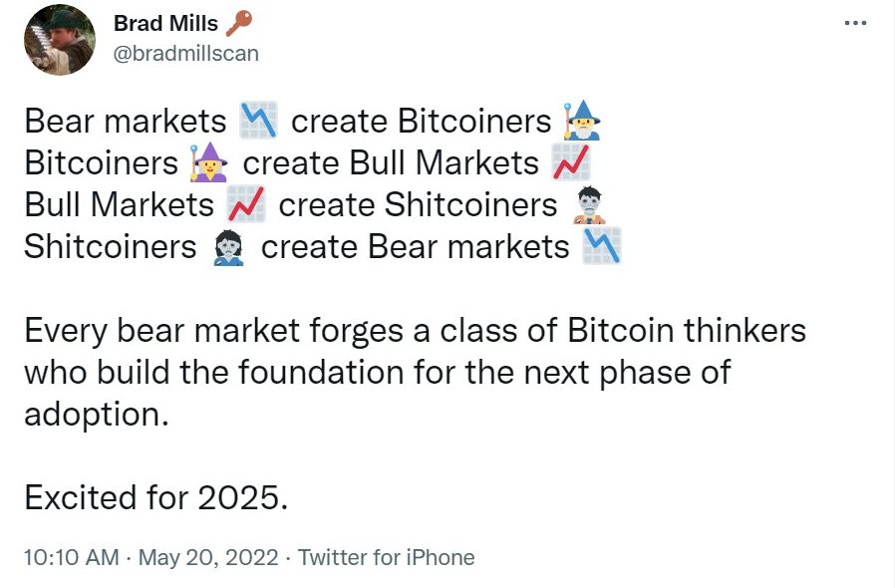
Task: Click the chart-up emoji after third-line "Bull Markets"
Action: pyautogui.click(x=246, y=204)
